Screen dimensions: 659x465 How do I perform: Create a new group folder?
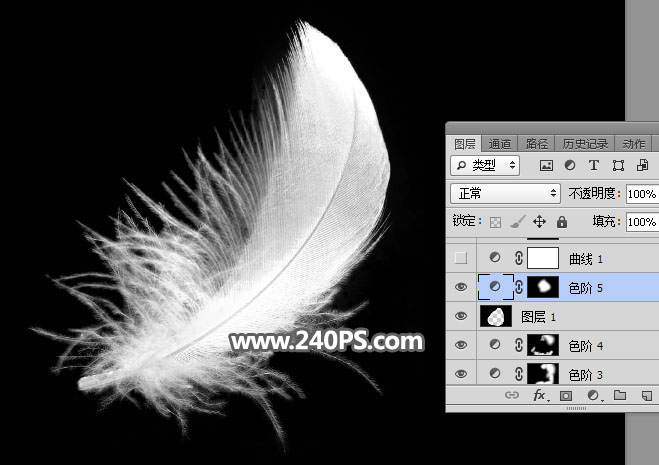click(x=620, y=395)
